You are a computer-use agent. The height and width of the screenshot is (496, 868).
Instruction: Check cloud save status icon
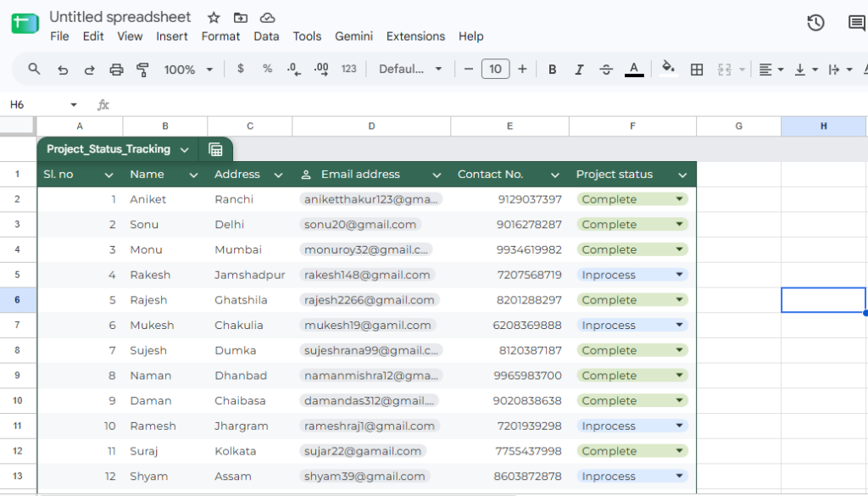click(267, 18)
